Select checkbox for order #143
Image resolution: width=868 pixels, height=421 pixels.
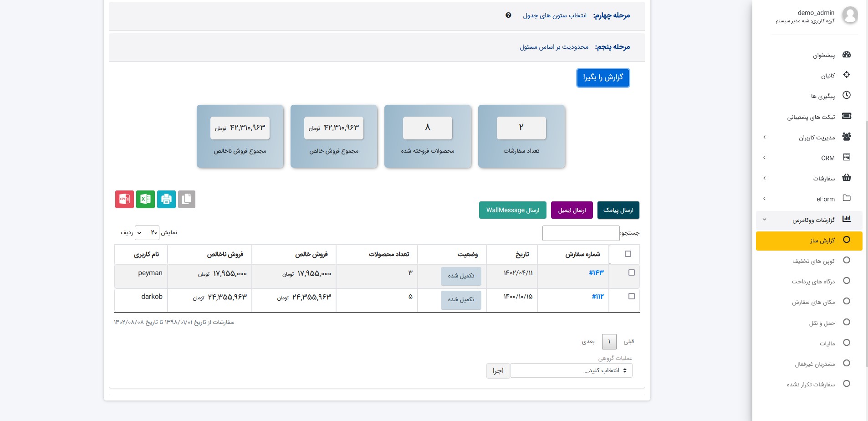click(631, 272)
